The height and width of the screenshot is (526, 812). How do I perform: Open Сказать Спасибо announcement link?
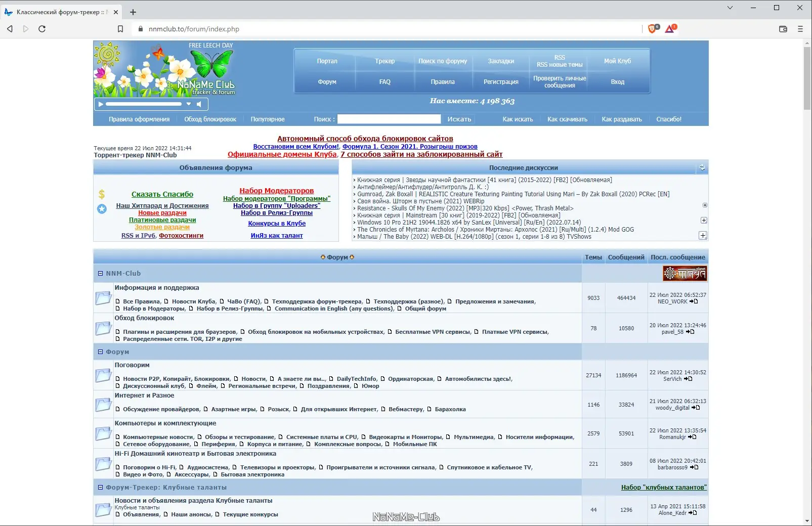coord(162,194)
